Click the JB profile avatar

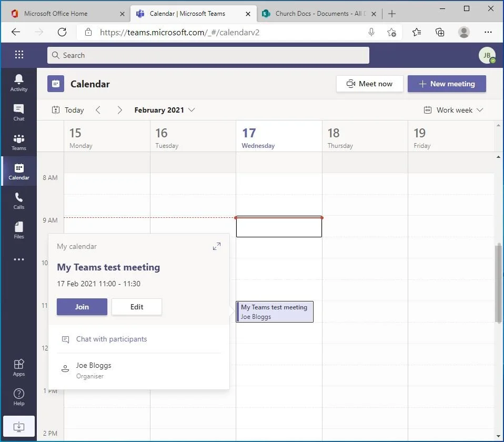pyautogui.click(x=487, y=55)
